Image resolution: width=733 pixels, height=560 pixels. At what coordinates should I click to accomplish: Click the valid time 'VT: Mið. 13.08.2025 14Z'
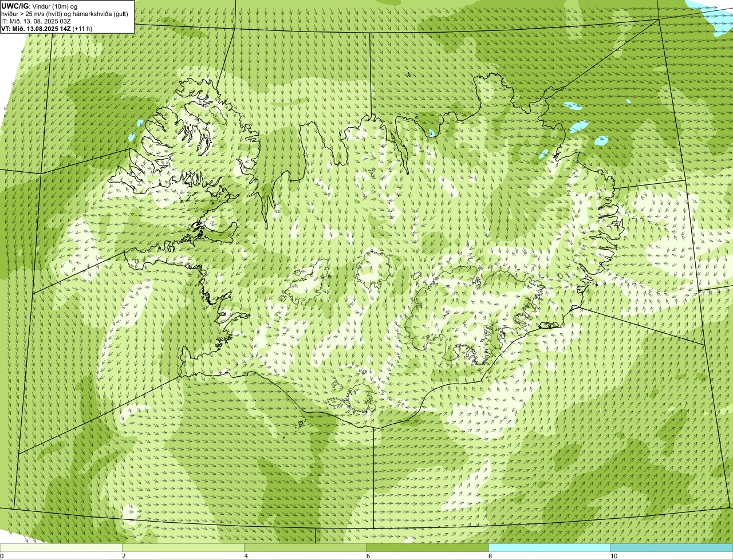[x=36, y=29]
